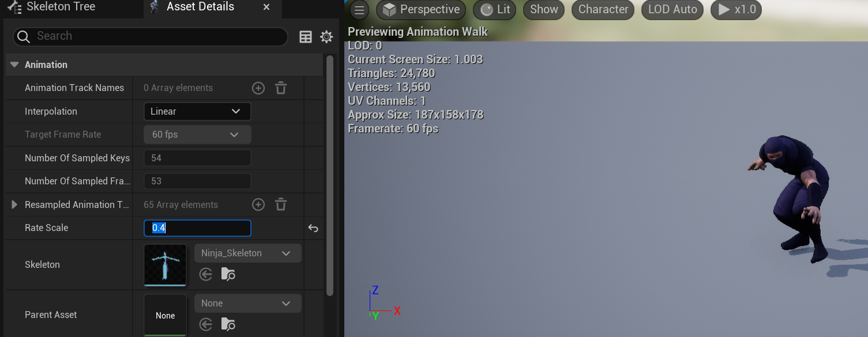Screen dimensions: 868x337
Task: Click the Parent Asset property label
Action: pyautogui.click(x=51, y=315)
